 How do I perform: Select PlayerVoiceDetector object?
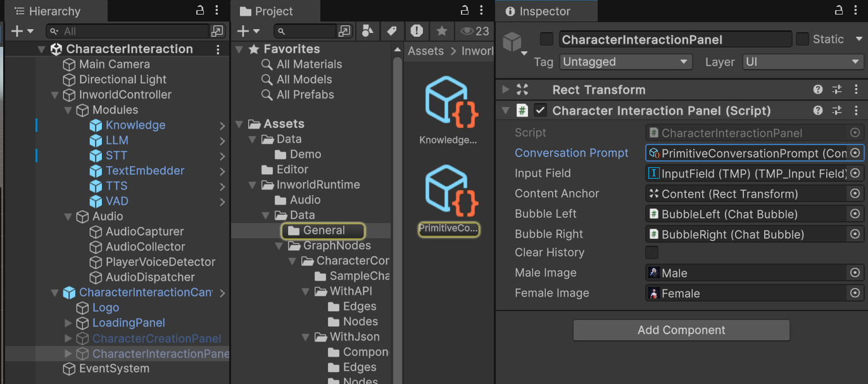pos(160,262)
